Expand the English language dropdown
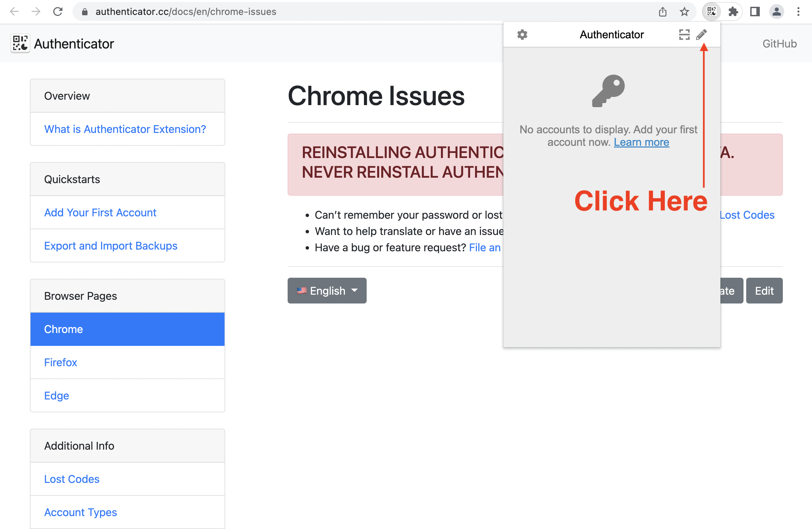 [327, 291]
